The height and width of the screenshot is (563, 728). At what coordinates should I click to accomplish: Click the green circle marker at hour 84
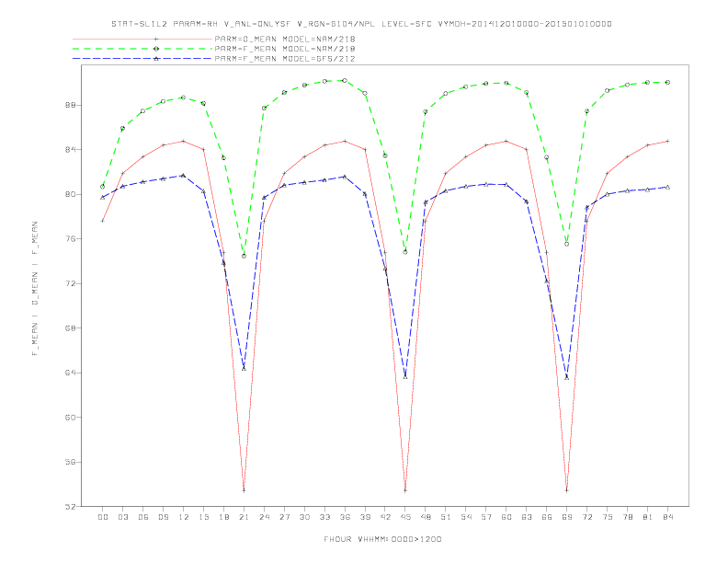click(x=667, y=82)
